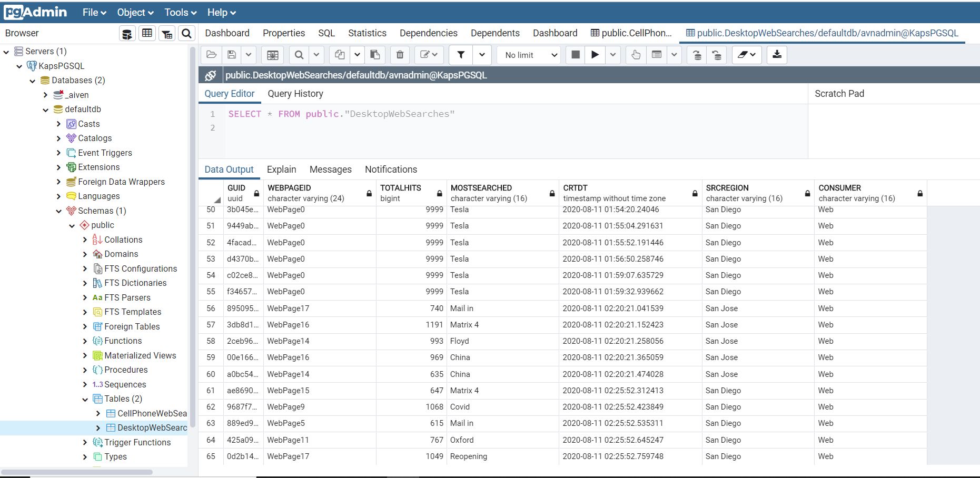Switch to the Query History tab
The image size is (980, 478).
295,94
